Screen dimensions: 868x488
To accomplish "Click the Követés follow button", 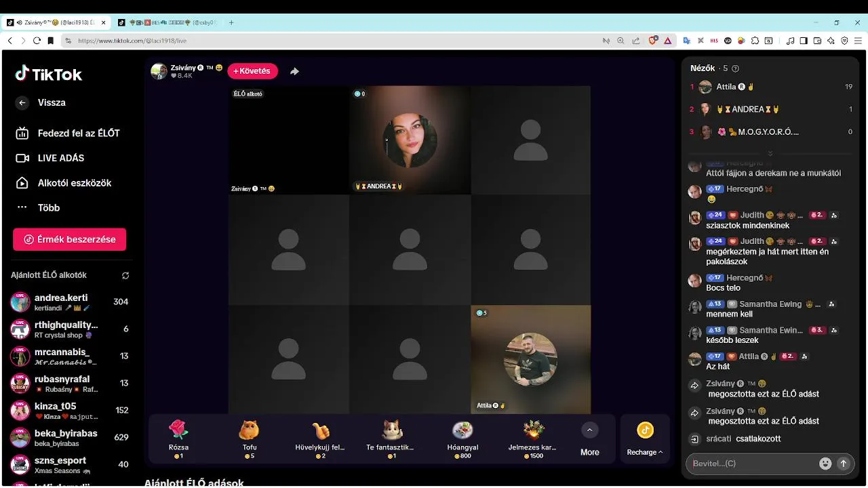I will (x=253, y=71).
